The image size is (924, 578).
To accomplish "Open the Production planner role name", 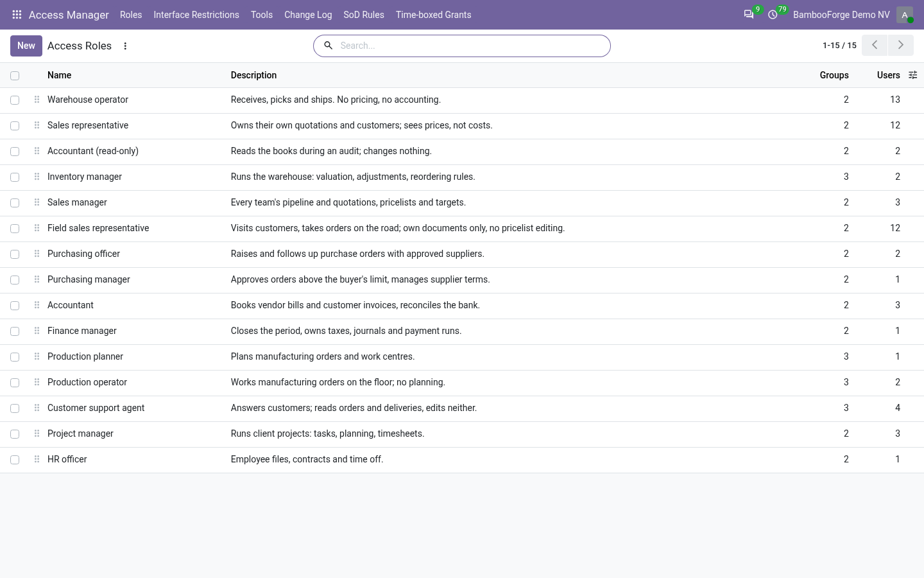I will (x=85, y=356).
